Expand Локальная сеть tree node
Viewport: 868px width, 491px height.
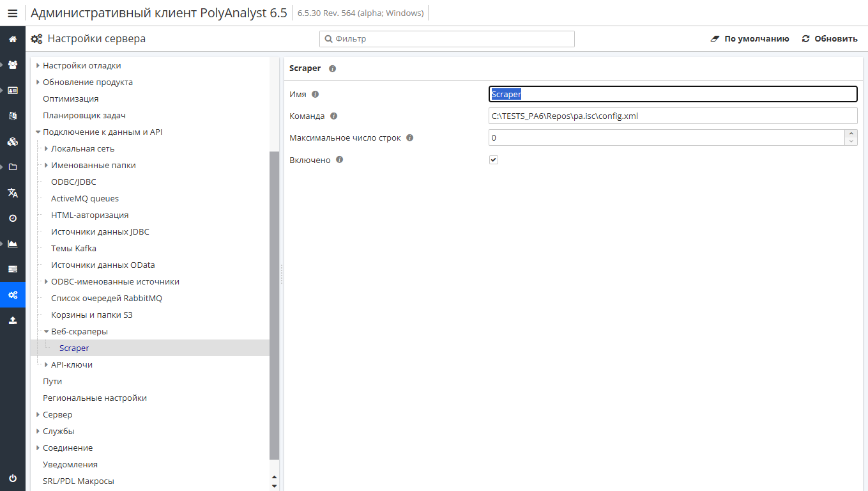coord(47,148)
